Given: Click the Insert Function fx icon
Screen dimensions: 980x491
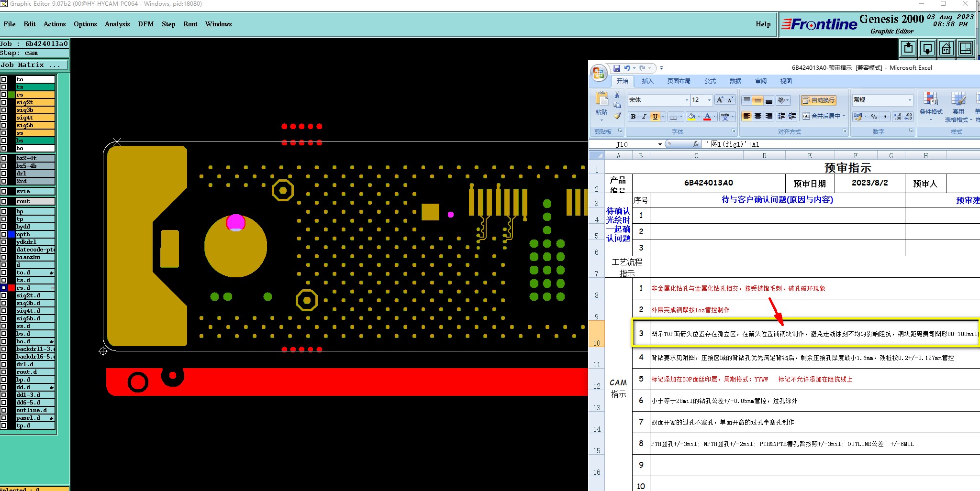Looking at the screenshot, I should 696,144.
